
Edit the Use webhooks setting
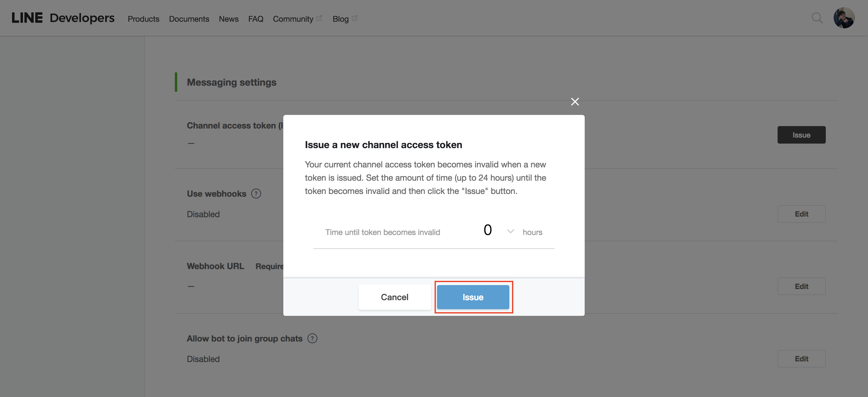coord(801,214)
